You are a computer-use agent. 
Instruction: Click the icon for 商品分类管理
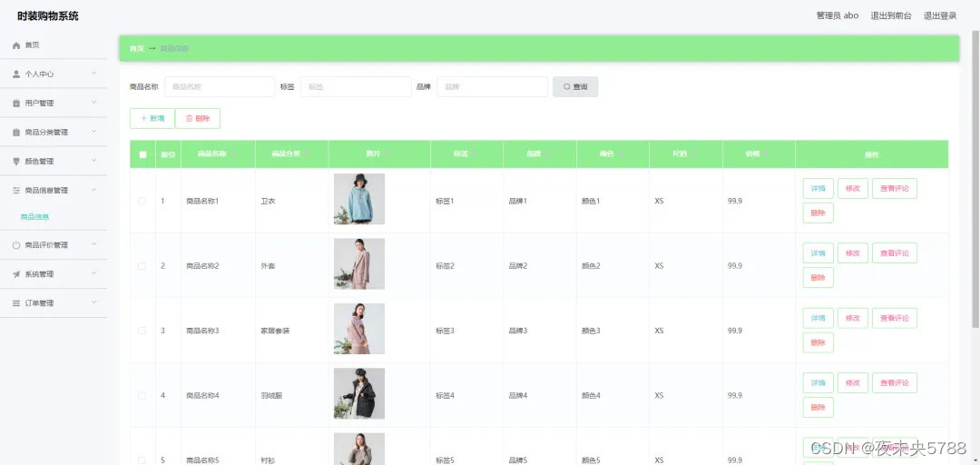point(16,132)
